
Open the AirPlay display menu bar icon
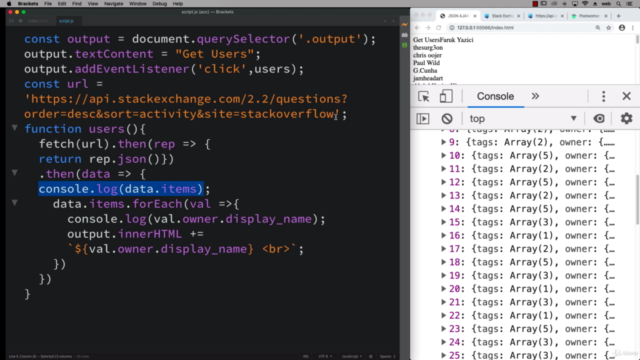575,4
